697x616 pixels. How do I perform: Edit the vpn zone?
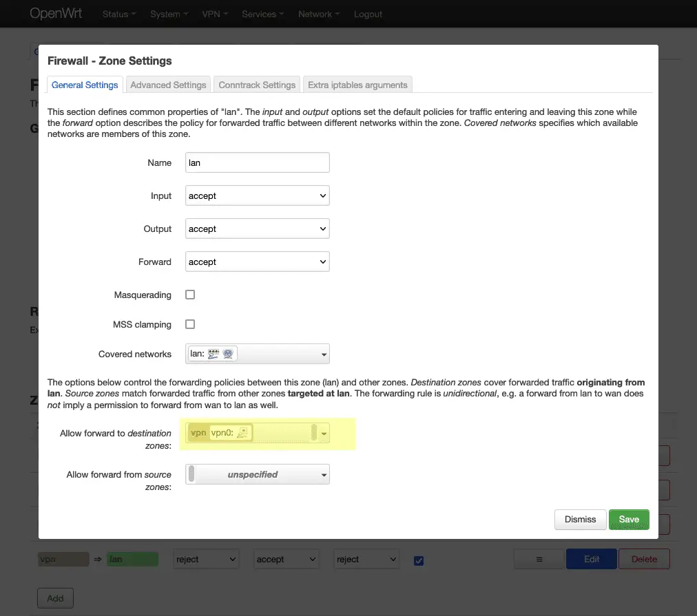[x=592, y=559]
